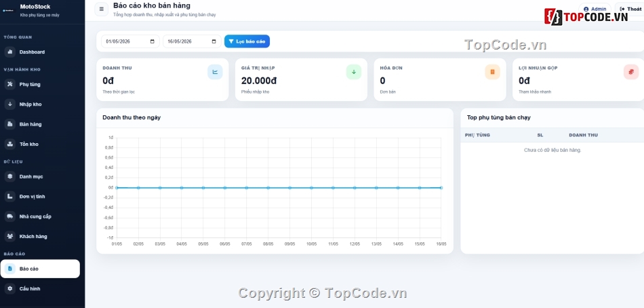The width and height of the screenshot is (644, 308).
Task: Click the 'Tham khảo nhanh' caption
Action: [535, 92]
